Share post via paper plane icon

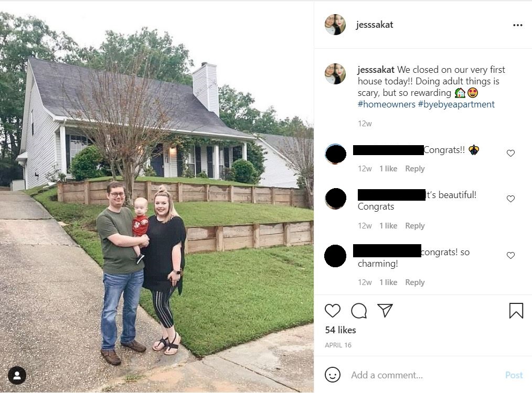coord(385,310)
